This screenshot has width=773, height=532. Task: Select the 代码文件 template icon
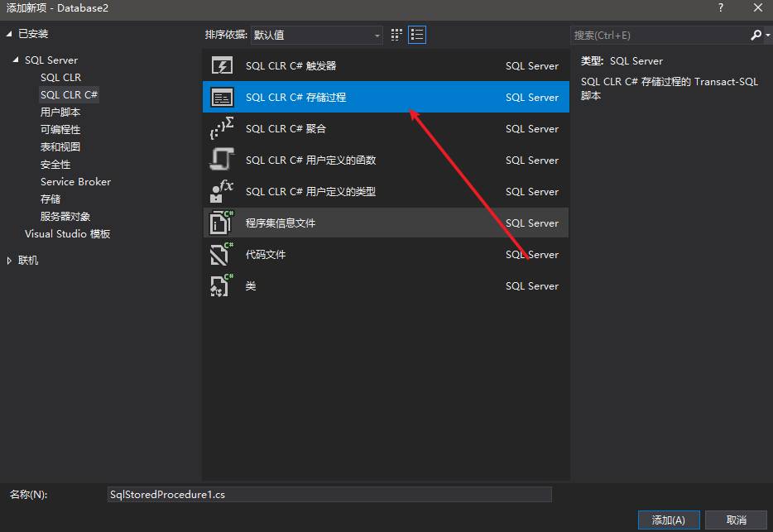222,255
